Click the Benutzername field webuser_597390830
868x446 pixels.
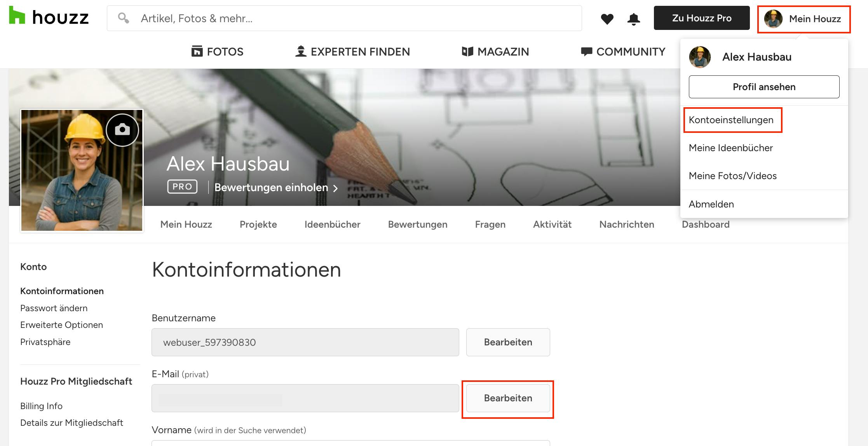pos(305,342)
